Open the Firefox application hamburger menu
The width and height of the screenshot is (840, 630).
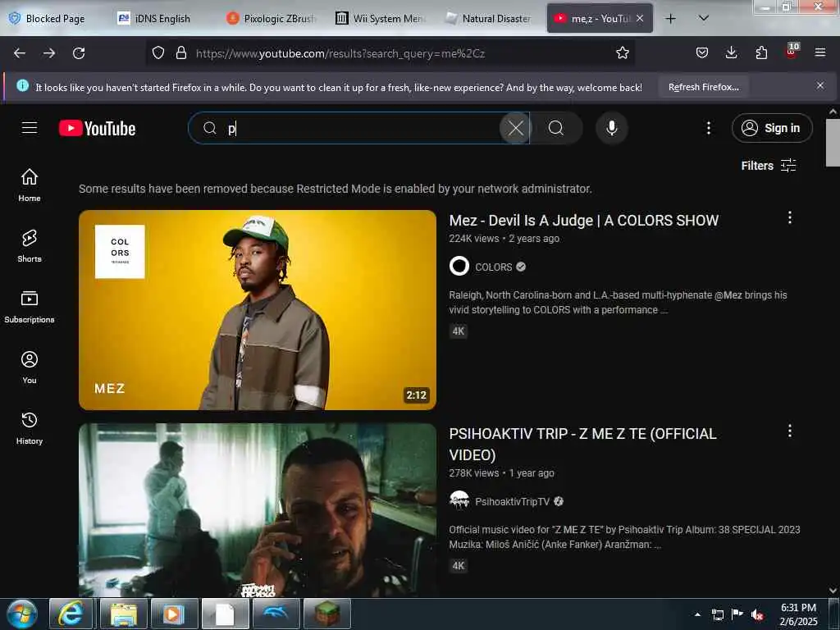point(820,52)
